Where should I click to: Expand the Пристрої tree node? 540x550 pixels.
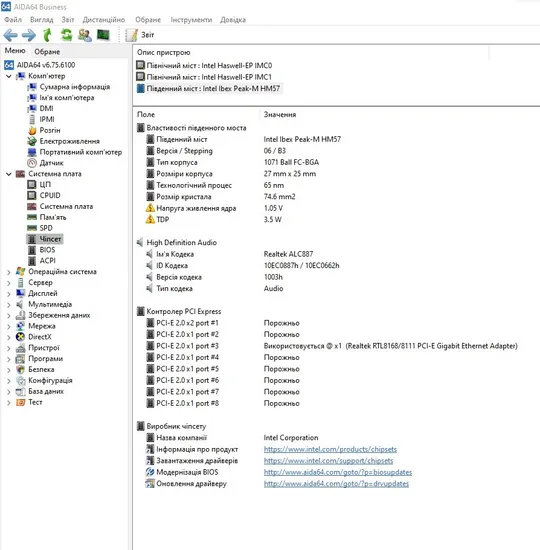click(x=9, y=348)
